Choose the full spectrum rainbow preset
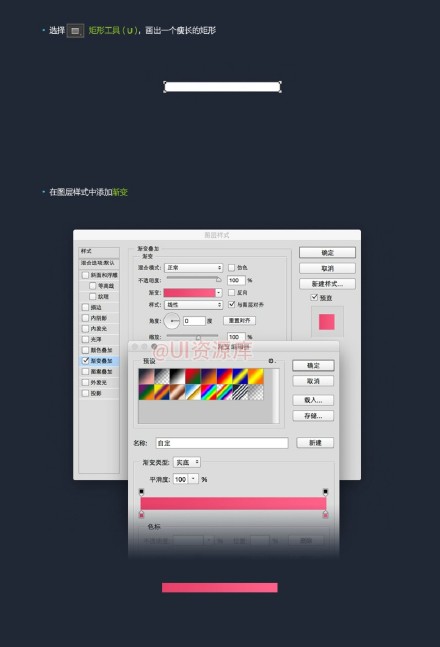The image size is (440, 647). [208, 392]
